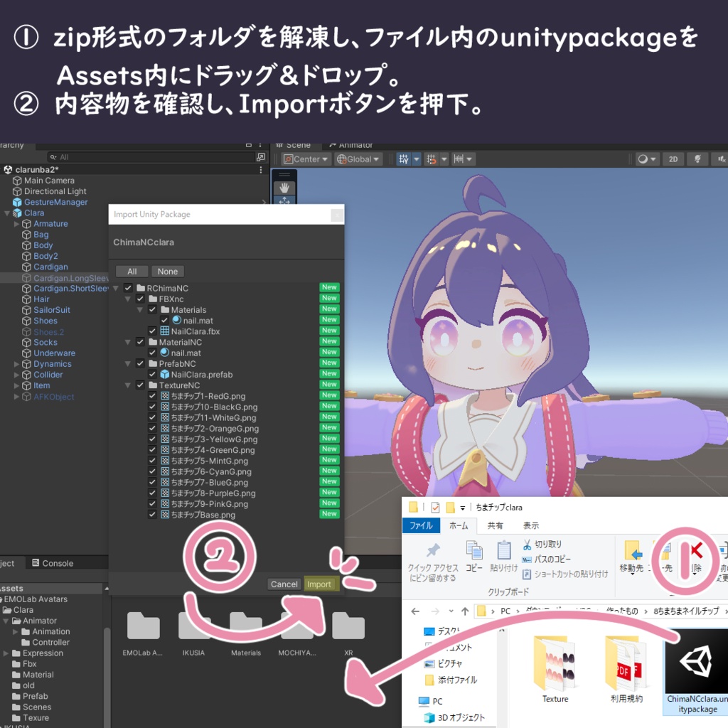Screen dimensions: 728x728
Task: Click None to deselect all import items
Action: (168, 271)
